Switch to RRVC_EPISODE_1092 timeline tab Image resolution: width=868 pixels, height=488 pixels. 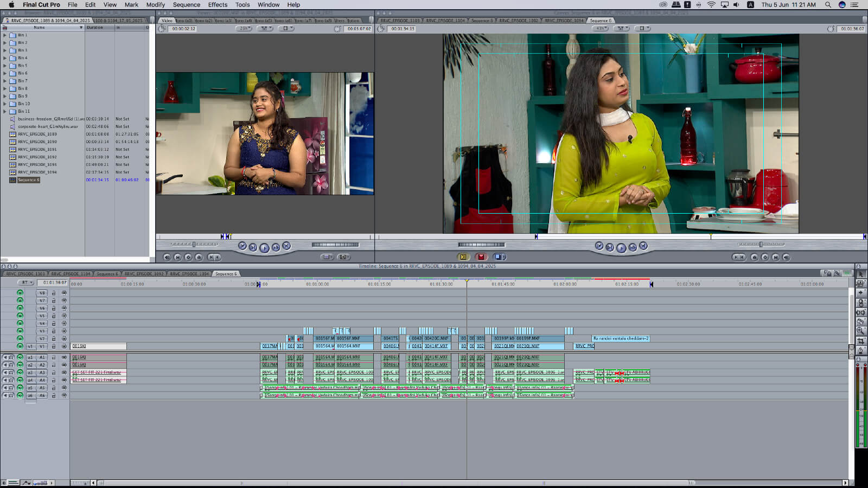pos(144,274)
